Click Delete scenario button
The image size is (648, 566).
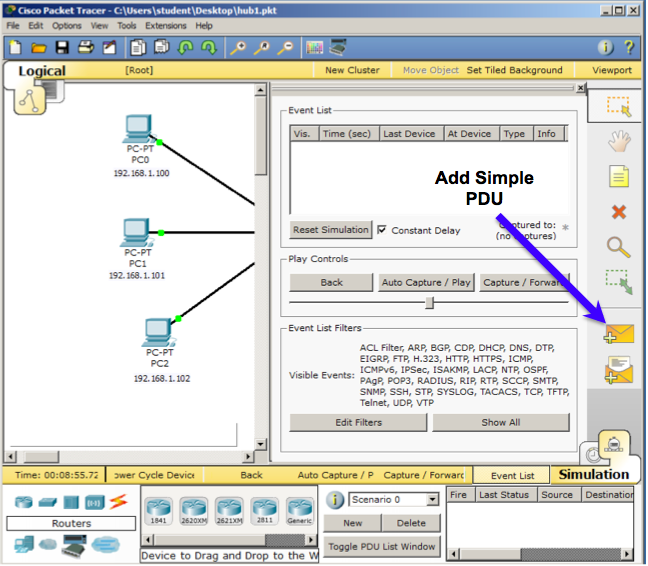(x=411, y=523)
